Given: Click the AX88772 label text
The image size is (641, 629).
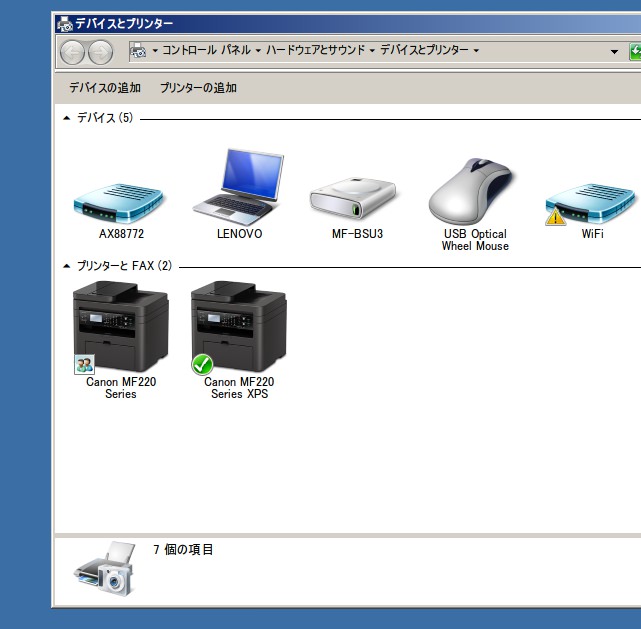Looking at the screenshot, I should click(121, 234).
